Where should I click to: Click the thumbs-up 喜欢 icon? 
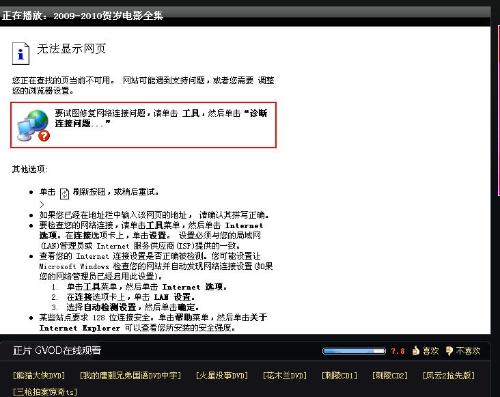[416, 350]
